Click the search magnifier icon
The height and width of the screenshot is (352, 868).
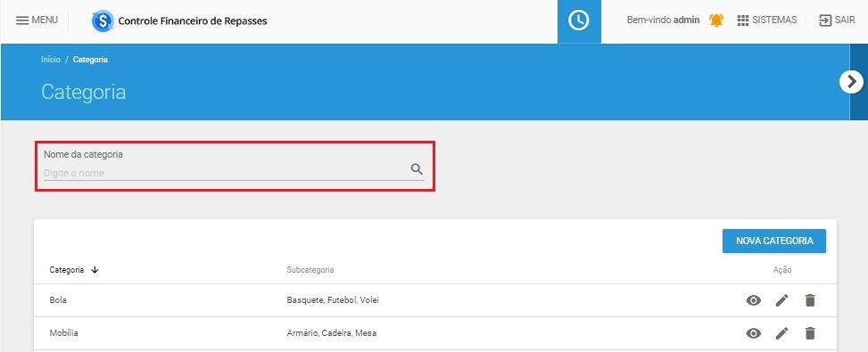(x=417, y=169)
